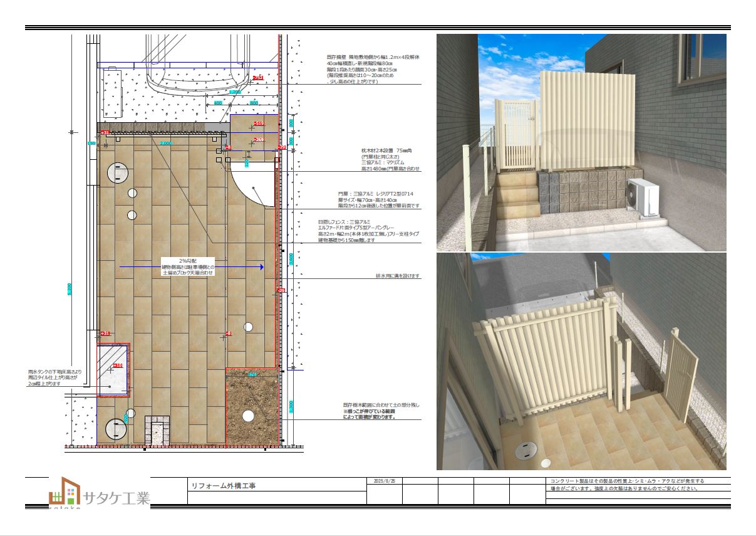Click the white circle in the soil patch
The image size is (756, 536).
[248, 415]
